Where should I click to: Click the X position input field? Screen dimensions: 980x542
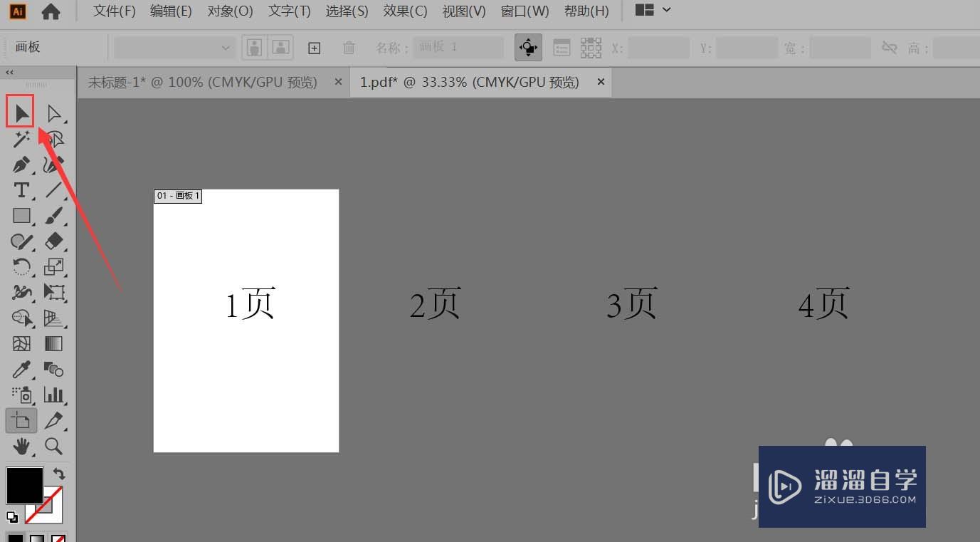click(x=658, y=48)
